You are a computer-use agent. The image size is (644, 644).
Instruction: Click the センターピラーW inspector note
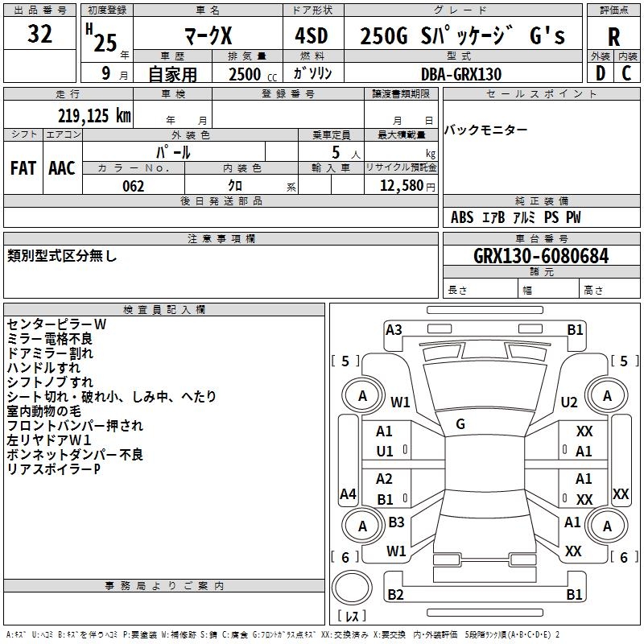pos(56,324)
